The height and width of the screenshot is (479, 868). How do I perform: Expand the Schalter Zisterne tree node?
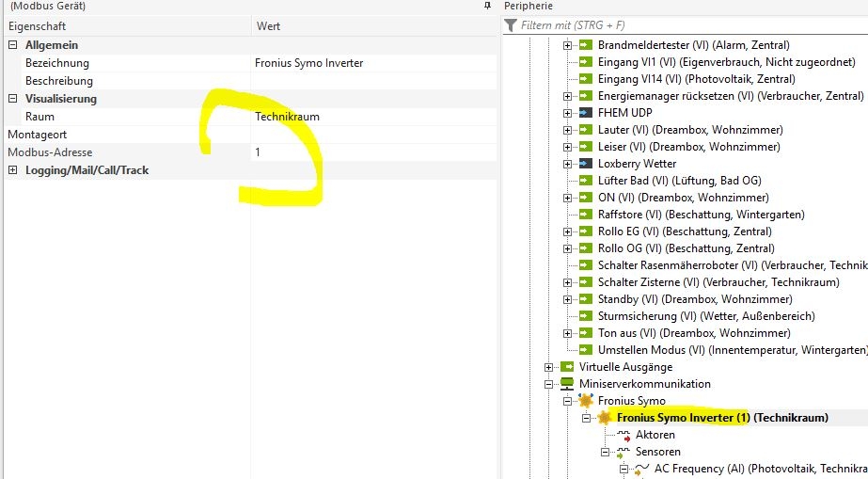[x=567, y=282]
